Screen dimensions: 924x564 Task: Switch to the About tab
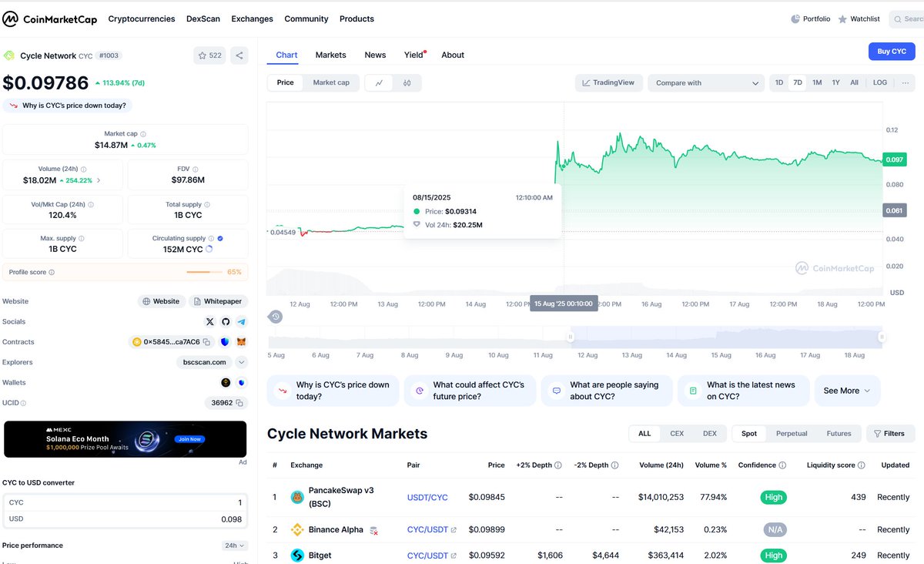[x=453, y=55]
